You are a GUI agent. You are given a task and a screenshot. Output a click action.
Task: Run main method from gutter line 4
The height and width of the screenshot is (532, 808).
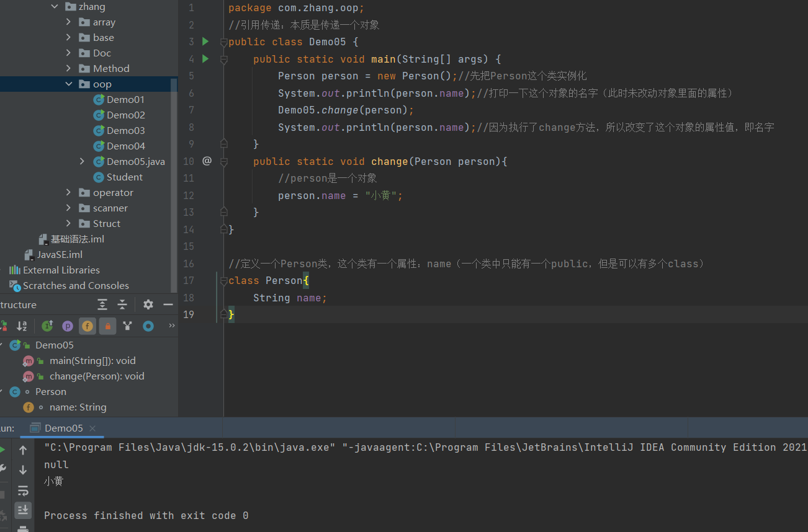point(205,59)
